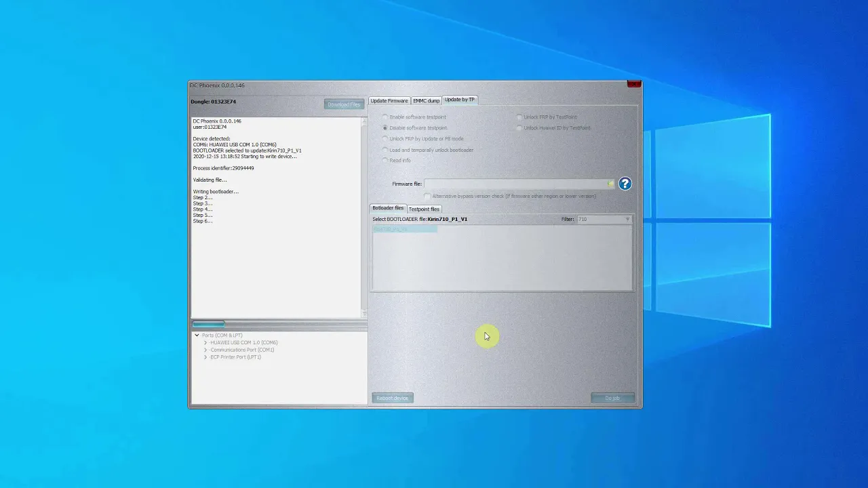868x488 pixels.
Task: Click the Step 6... log line
Action: (x=203, y=221)
